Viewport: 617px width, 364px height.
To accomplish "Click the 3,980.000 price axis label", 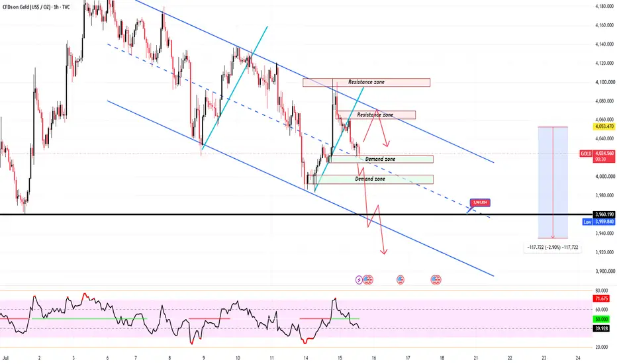I will click(x=605, y=196).
